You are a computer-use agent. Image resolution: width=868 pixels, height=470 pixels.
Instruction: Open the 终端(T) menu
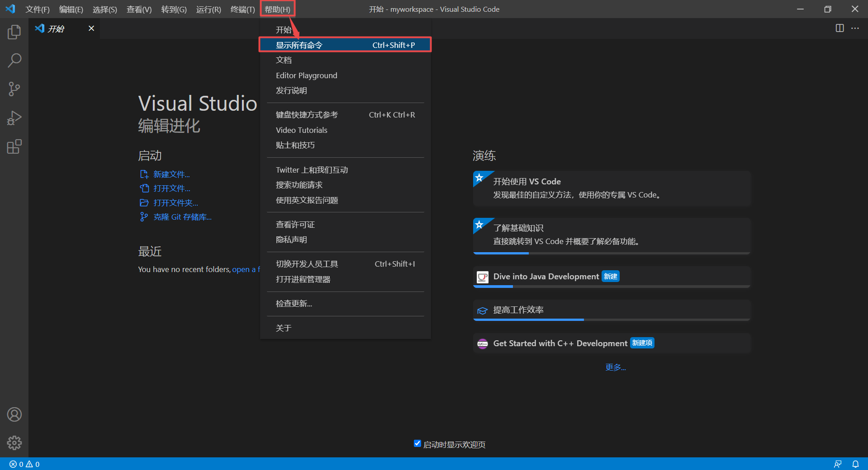pos(242,9)
